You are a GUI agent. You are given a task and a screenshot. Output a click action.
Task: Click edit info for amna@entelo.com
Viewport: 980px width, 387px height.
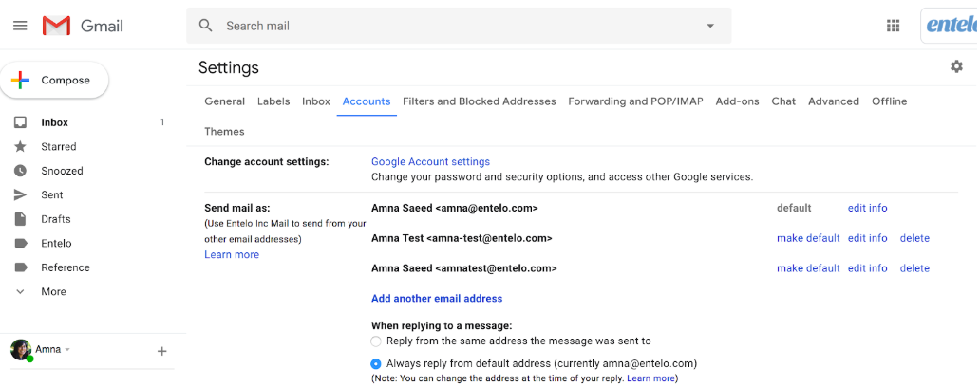coord(868,208)
